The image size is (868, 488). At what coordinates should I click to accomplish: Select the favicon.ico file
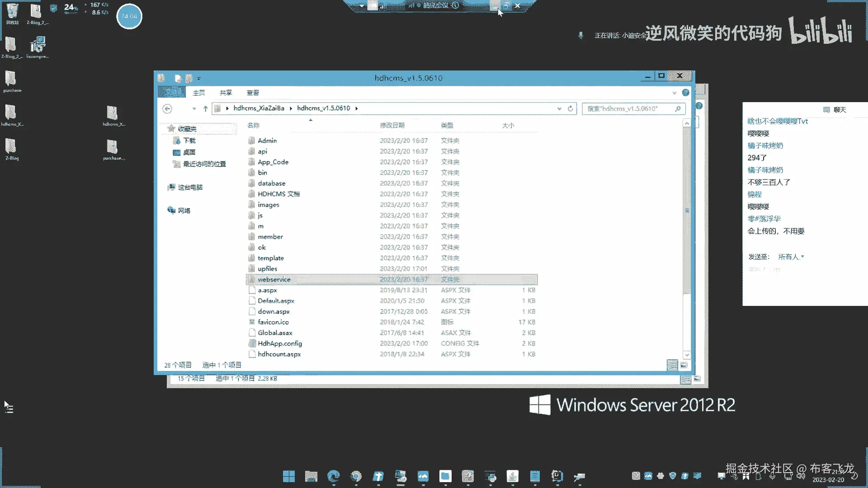[x=273, y=322]
